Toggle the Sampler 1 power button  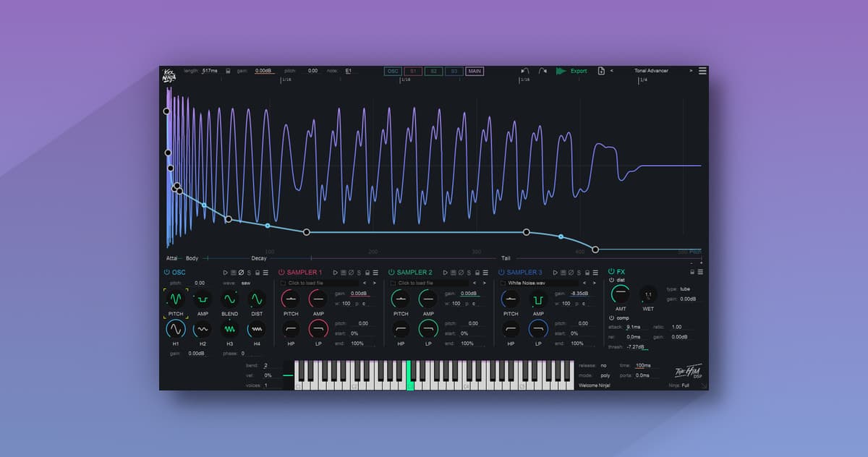(281, 273)
